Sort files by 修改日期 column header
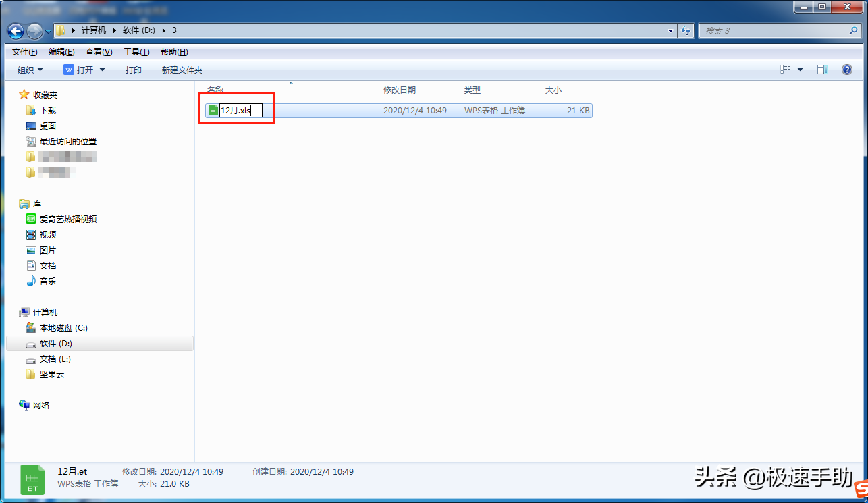 (x=400, y=90)
